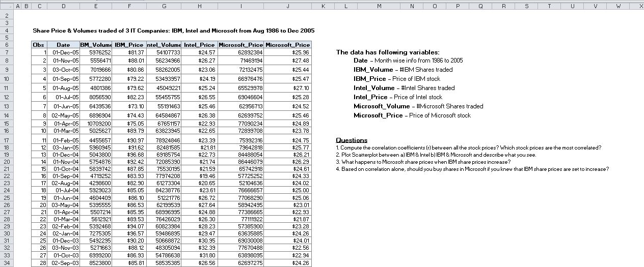Image resolution: width=644 pixels, height=267 pixels.
Task: Select column F header
Action: tap(128, 6)
